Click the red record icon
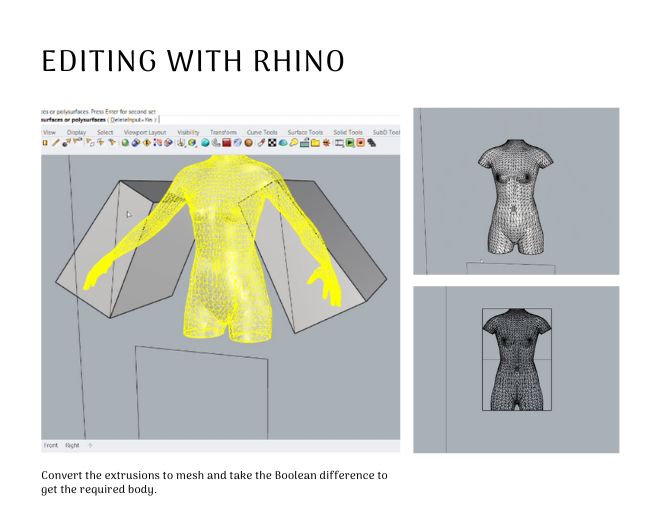 [360, 143]
